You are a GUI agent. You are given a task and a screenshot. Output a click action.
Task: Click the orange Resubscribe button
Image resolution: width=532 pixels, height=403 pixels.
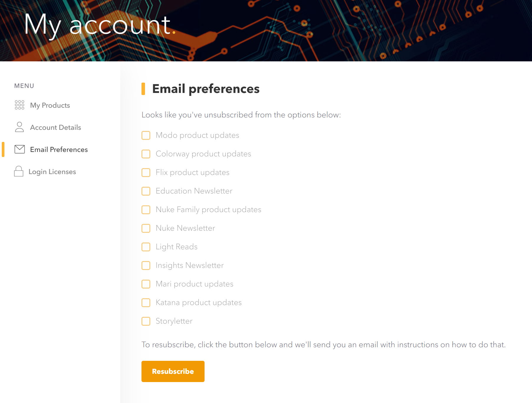(173, 371)
